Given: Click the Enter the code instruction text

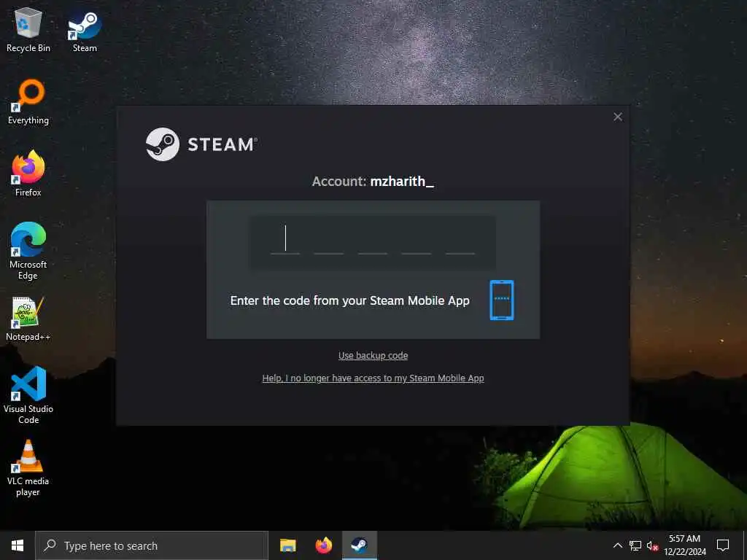Looking at the screenshot, I should pyautogui.click(x=349, y=300).
